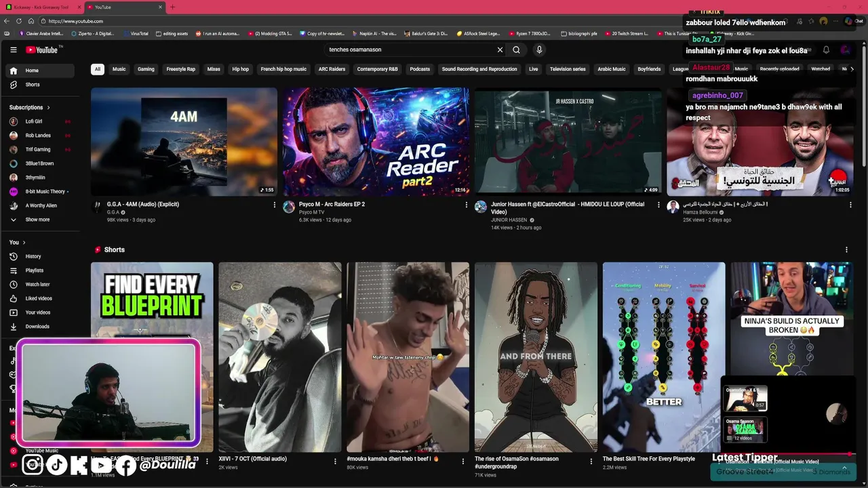Open the Rob Landes subscription channel

[x=40, y=136]
